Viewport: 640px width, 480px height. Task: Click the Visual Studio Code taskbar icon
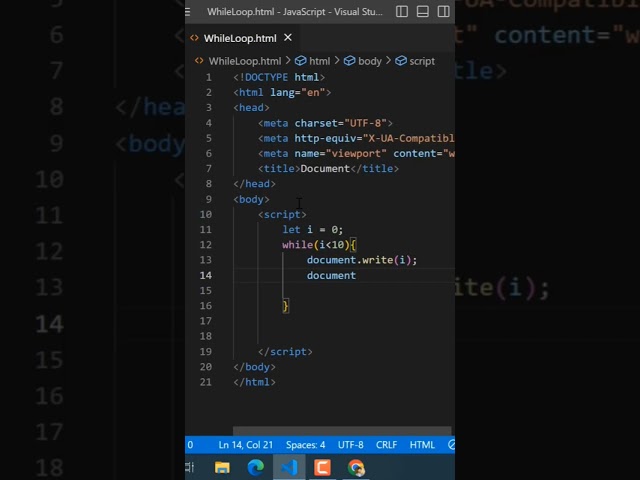tap(289, 467)
